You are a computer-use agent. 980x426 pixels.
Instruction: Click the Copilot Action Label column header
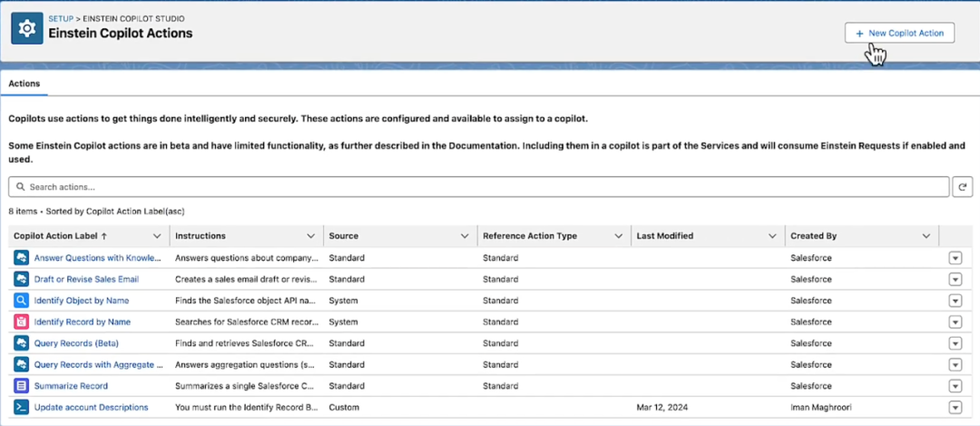89,236
